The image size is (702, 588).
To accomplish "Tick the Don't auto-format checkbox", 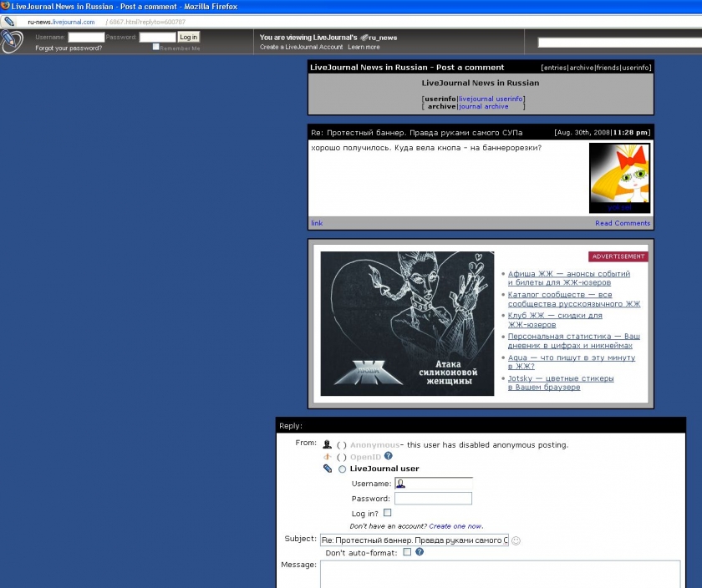I will (407, 552).
